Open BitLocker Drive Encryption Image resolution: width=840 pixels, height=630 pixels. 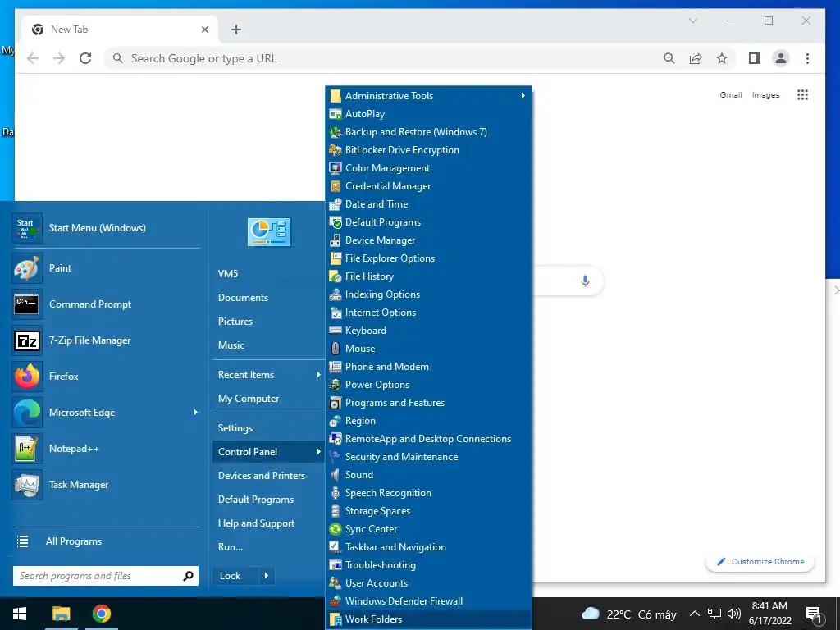[428, 150]
